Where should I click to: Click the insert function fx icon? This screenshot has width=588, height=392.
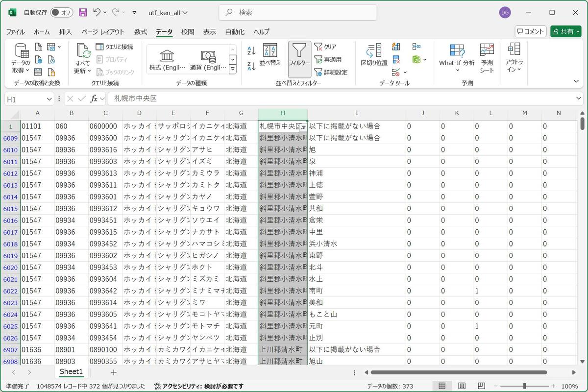point(94,98)
